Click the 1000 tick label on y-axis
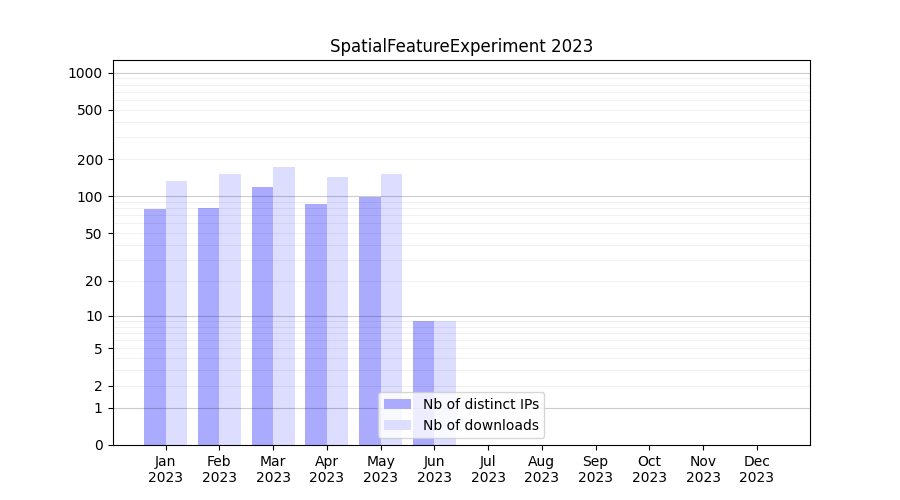The image size is (900, 500). tap(85, 73)
